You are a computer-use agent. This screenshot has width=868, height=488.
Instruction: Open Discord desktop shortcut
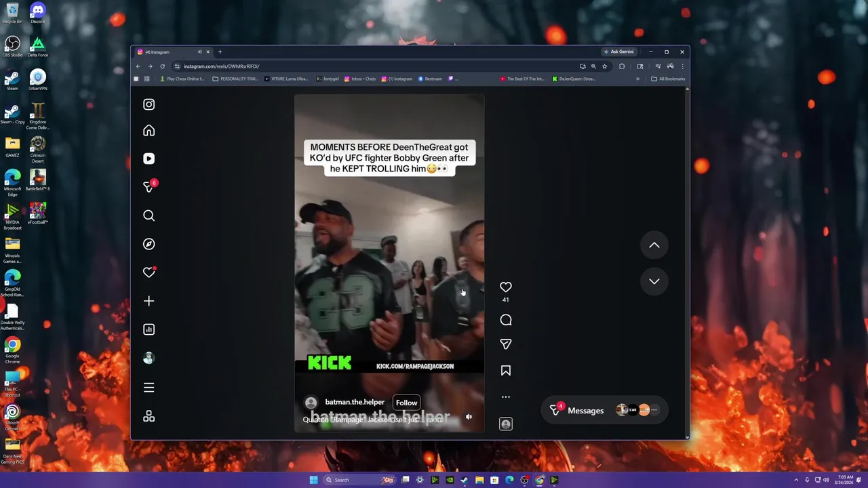pos(37,13)
